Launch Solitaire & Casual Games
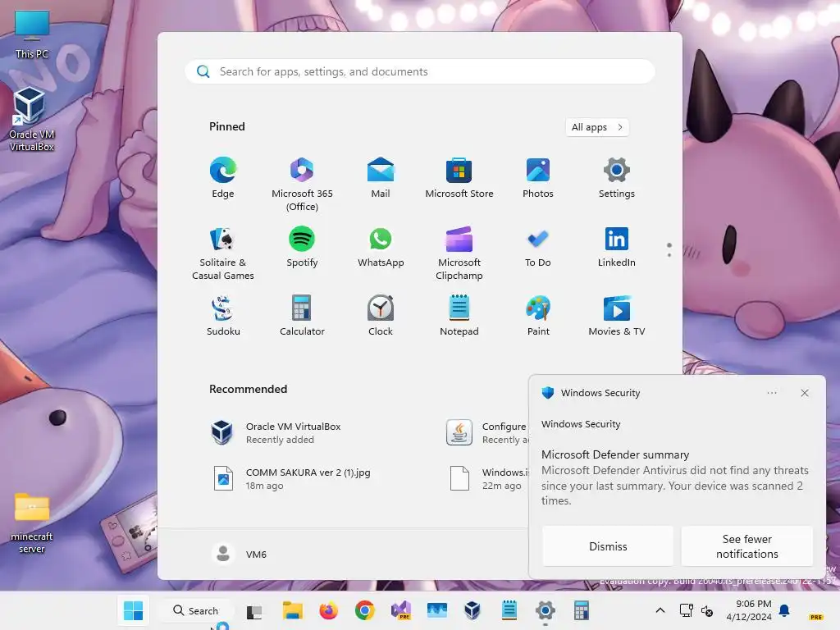Screen dimensions: 840x630 (223, 253)
